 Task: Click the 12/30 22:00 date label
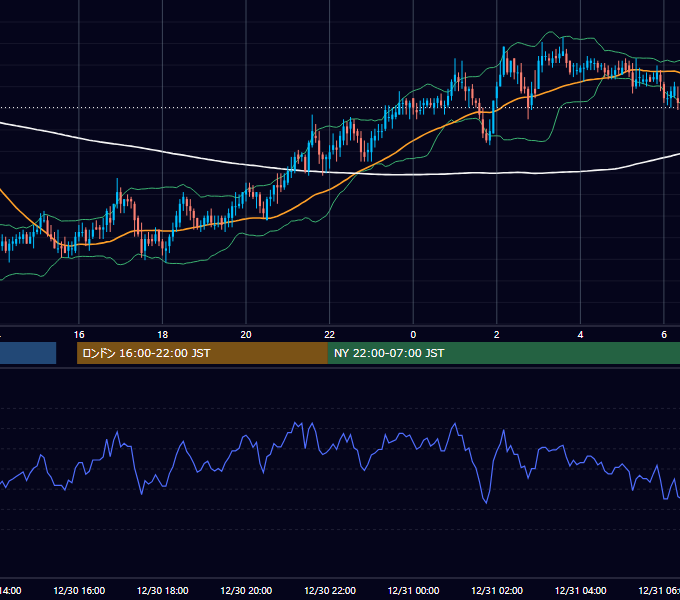330,590
